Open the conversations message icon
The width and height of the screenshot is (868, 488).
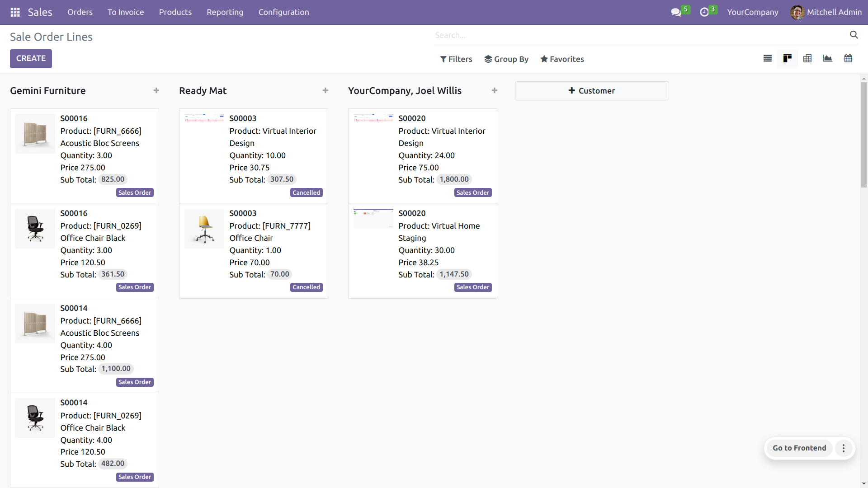pyautogui.click(x=676, y=12)
